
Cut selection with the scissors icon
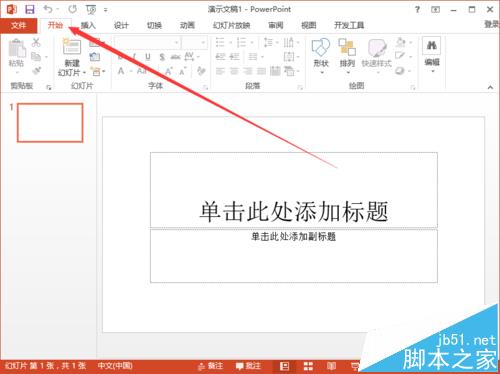point(36,42)
